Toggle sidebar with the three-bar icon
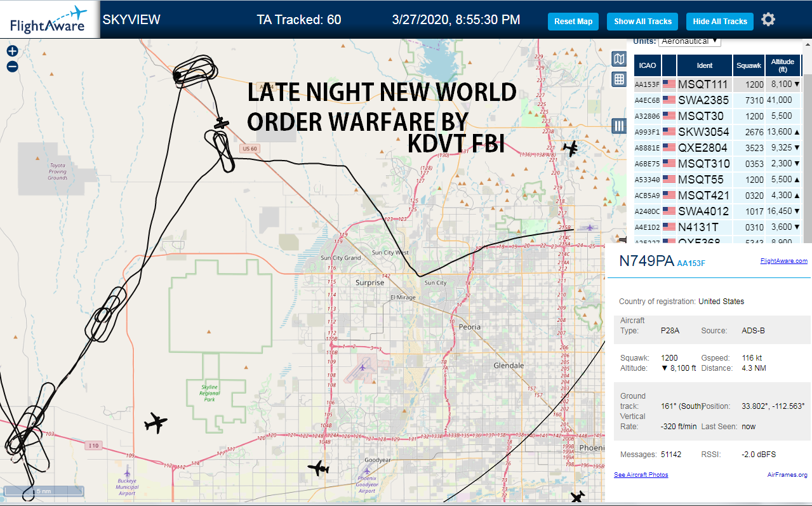 tap(619, 126)
